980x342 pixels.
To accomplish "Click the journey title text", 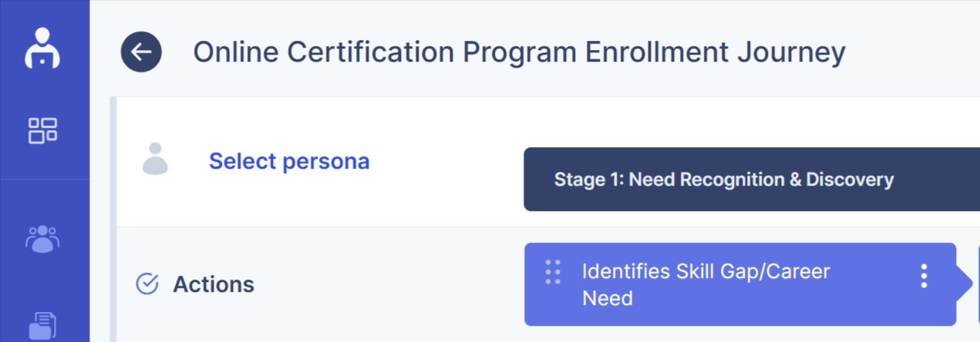I will (519, 52).
